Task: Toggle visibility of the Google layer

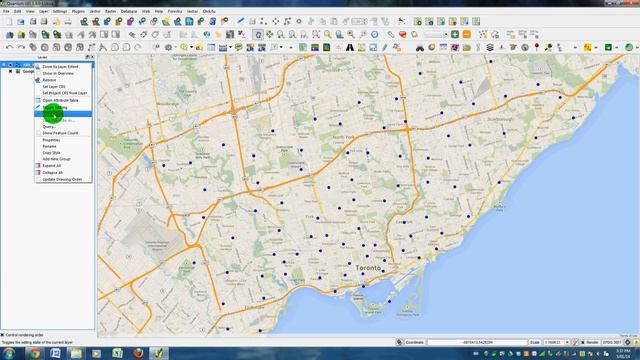Action: coord(11,71)
